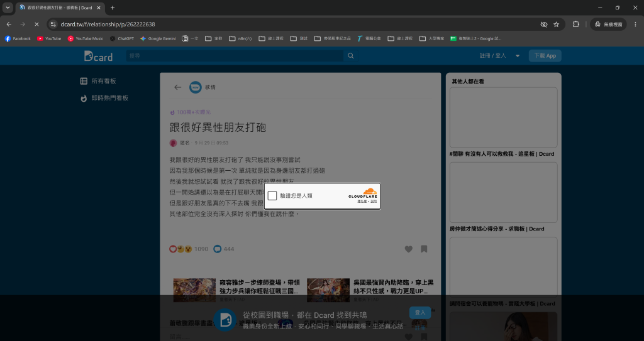644x341 pixels.
Task: Click the 其他人都在看 heading
Action: pos(468,82)
